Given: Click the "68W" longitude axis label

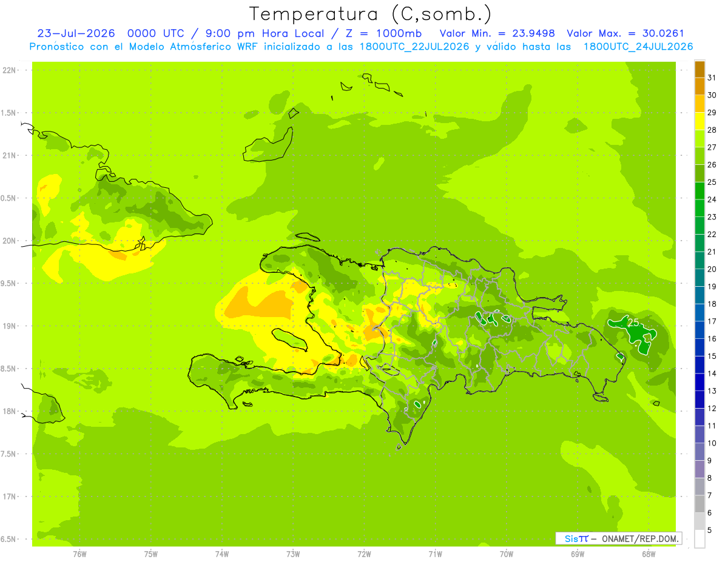Looking at the screenshot, I should click(x=649, y=554).
